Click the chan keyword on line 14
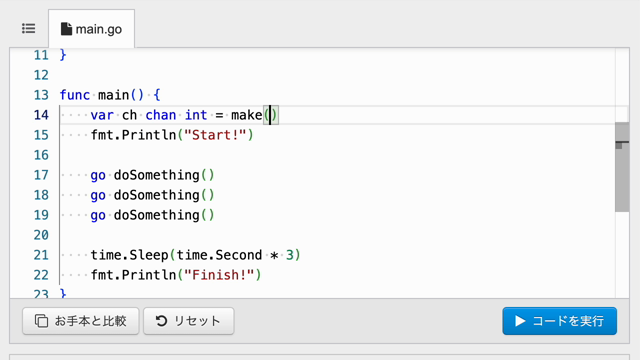This screenshot has height=360, width=640. click(x=161, y=115)
